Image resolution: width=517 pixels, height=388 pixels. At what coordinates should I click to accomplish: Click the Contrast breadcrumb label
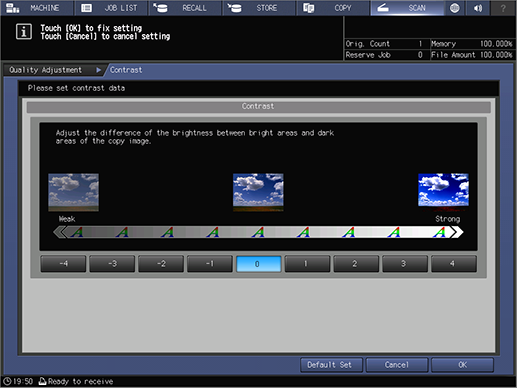click(x=126, y=70)
